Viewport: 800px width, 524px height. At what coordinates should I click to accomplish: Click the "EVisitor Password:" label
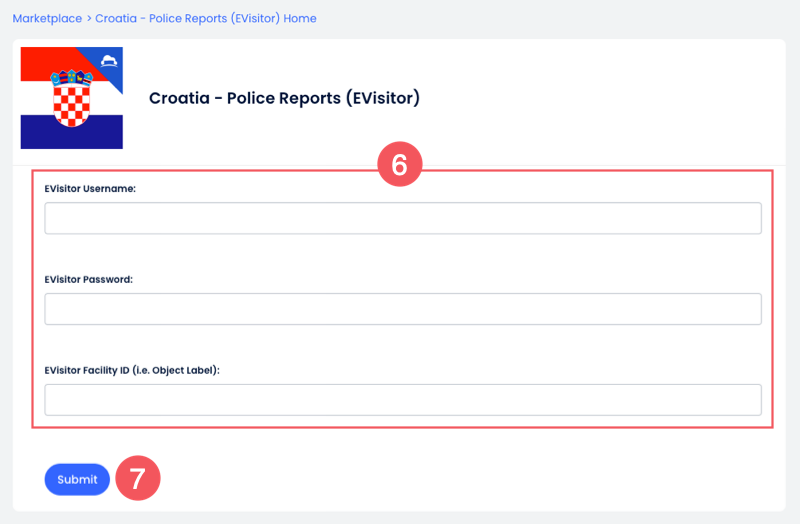pyautogui.click(x=89, y=279)
